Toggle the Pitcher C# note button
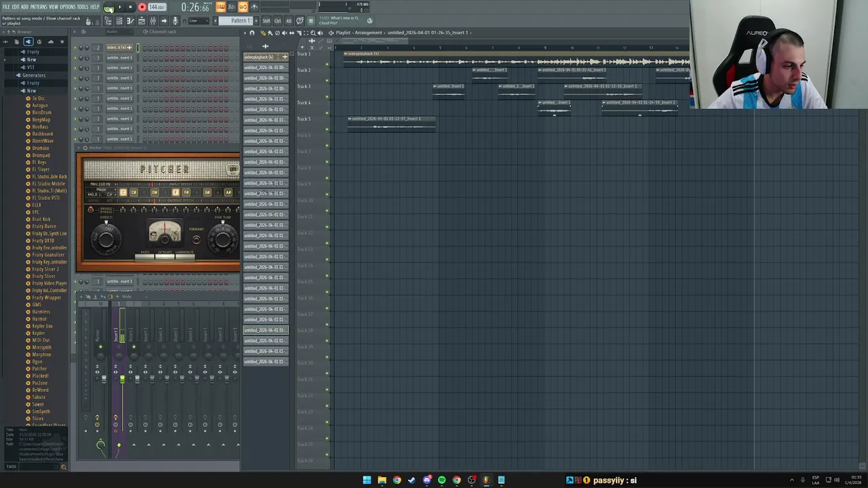Screen dimensions: 868x488 (133, 192)
